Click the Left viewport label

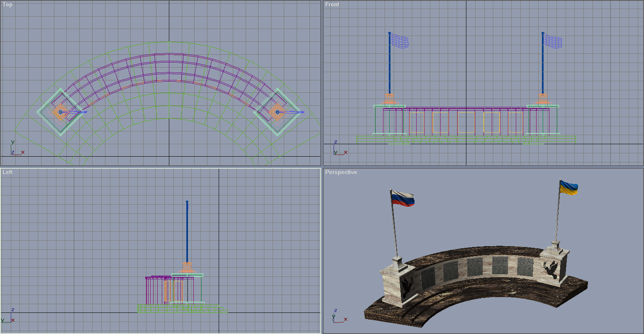pyautogui.click(x=7, y=172)
